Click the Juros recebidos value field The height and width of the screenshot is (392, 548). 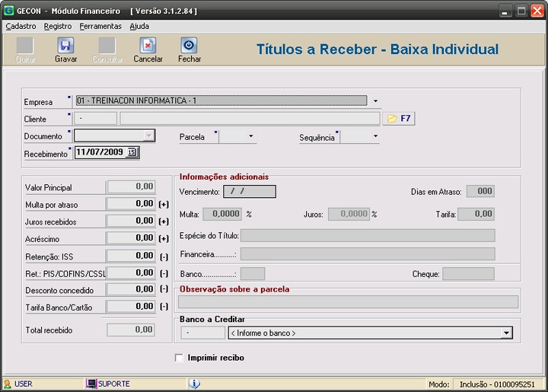pyautogui.click(x=131, y=221)
